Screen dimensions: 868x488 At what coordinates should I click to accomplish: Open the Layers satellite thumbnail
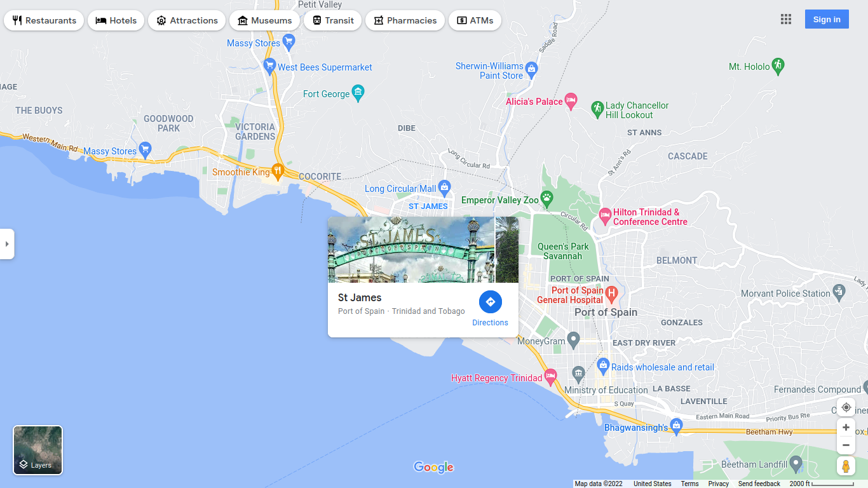(x=38, y=451)
